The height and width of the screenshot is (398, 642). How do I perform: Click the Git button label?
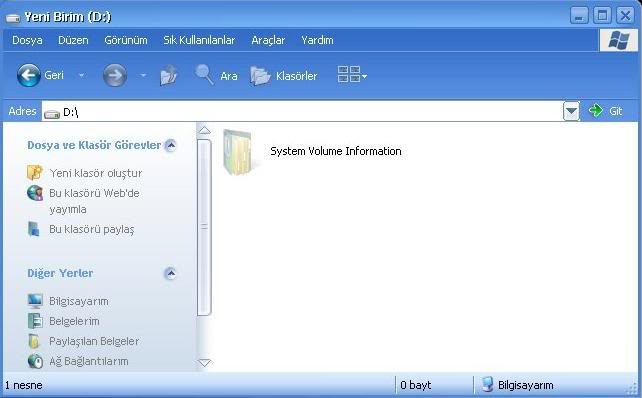(x=615, y=111)
